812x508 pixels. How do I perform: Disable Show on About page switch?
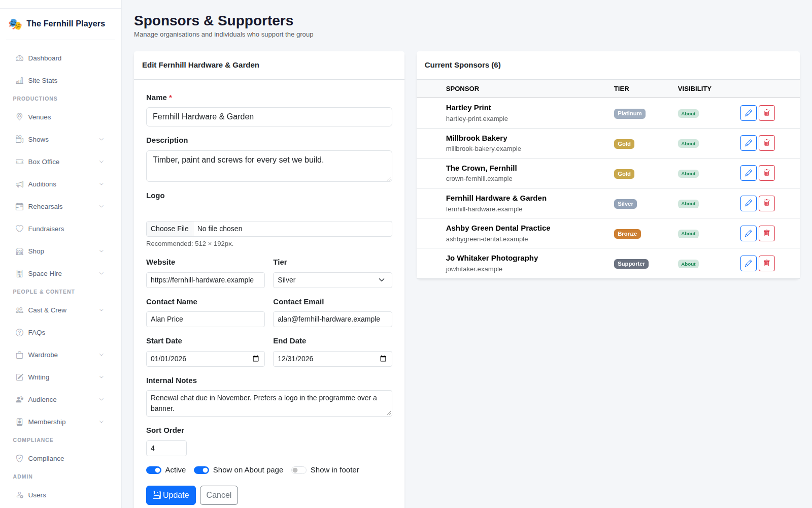coord(201,470)
